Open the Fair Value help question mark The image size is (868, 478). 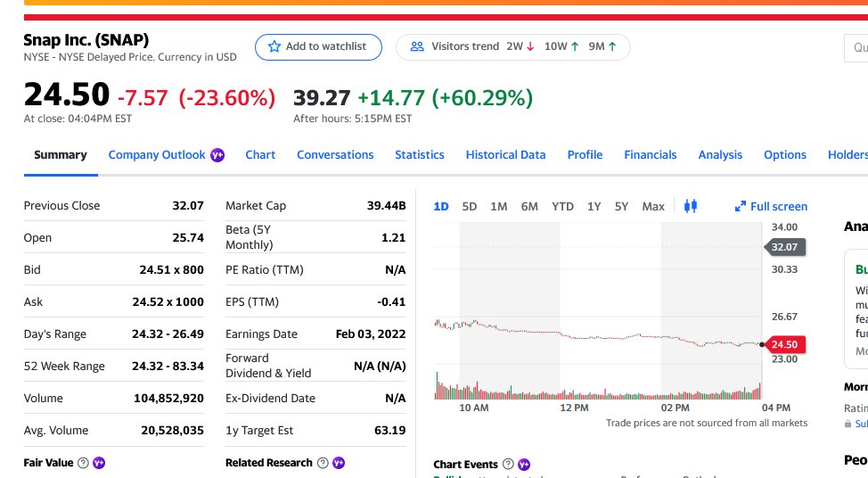(83, 463)
